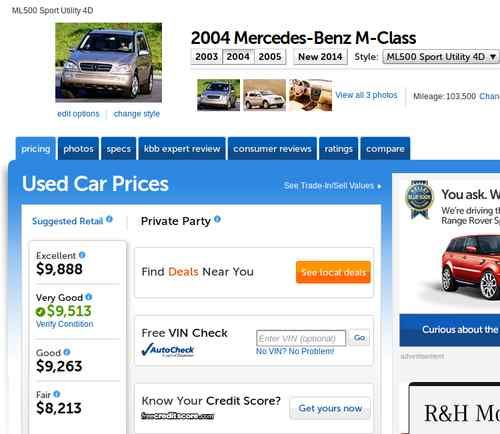
Task: Click the Get yours now button
Action: tap(330, 408)
